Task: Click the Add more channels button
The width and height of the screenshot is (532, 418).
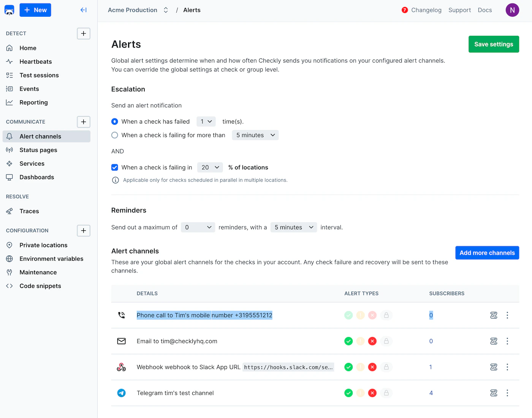Action: [x=487, y=253]
